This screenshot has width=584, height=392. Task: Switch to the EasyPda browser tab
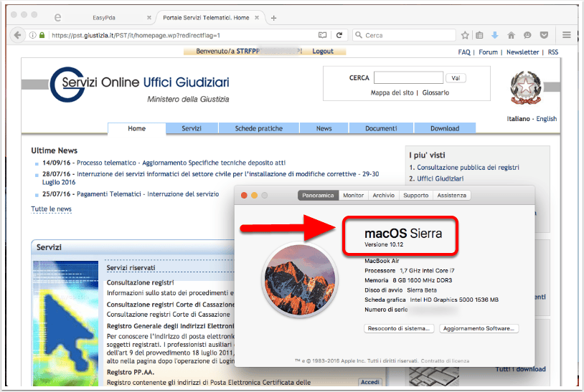[104, 18]
